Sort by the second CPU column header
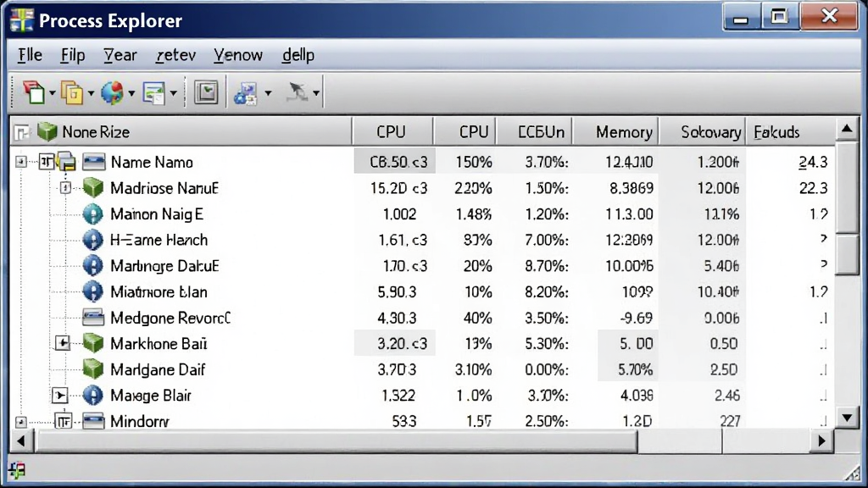868x488 pixels. tap(465, 131)
